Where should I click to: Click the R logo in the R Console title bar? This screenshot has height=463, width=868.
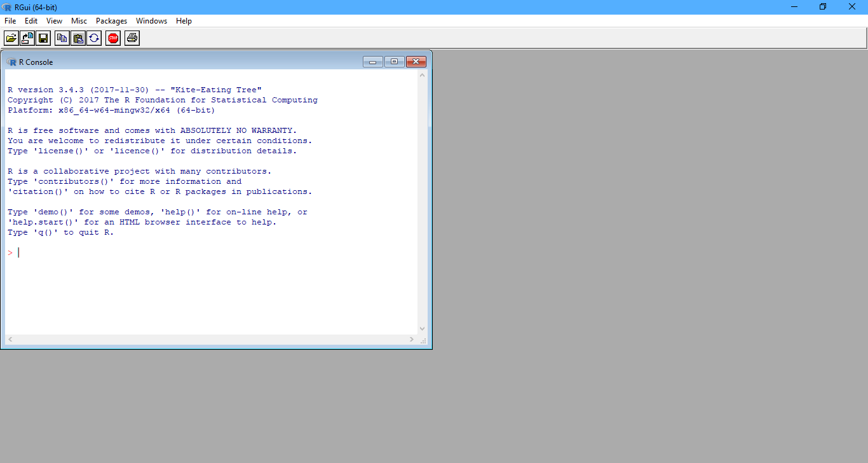(11, 62)
